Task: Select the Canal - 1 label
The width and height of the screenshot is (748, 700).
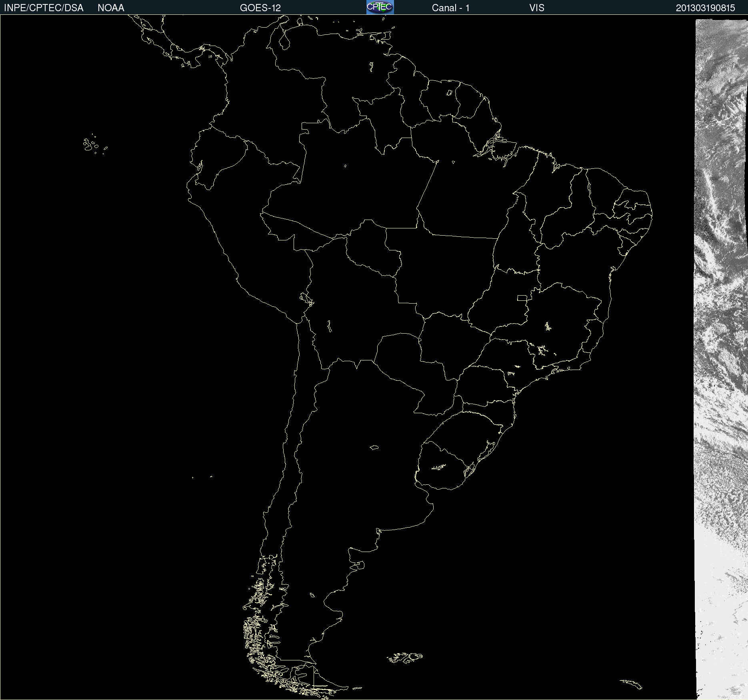Action: click(x=451, y=8)
